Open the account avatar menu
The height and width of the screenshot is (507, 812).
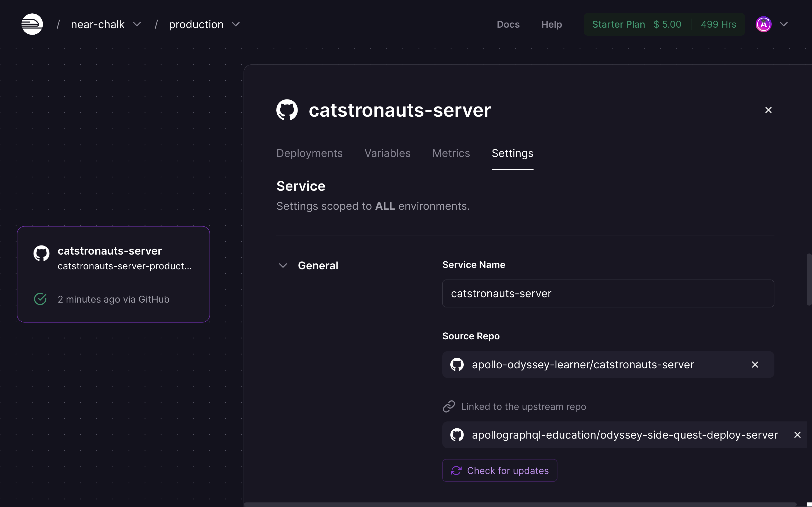click(x=763, y=24)
